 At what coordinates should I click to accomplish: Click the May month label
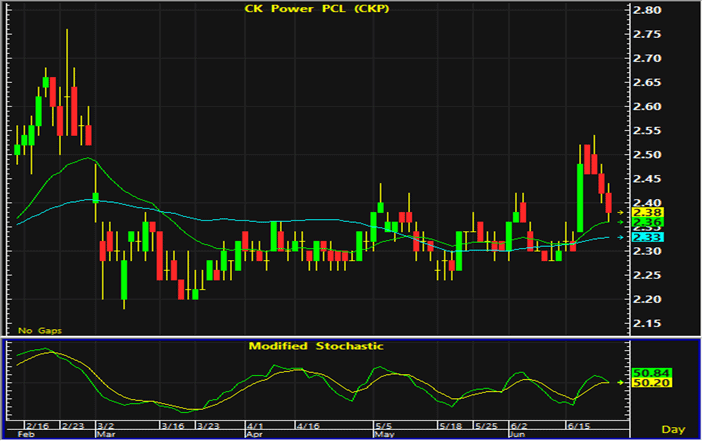click(x=384, y=434)
